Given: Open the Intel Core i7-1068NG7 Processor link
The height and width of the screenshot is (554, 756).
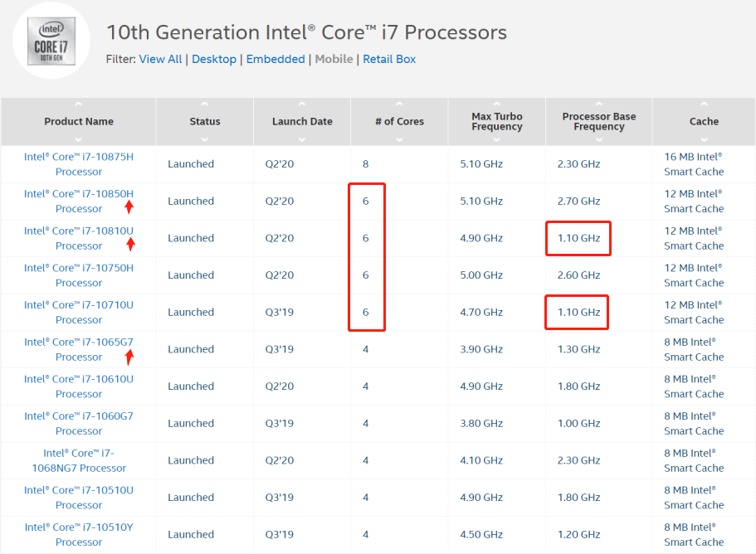Looking at the screenshot, I should tap(79, 460).
